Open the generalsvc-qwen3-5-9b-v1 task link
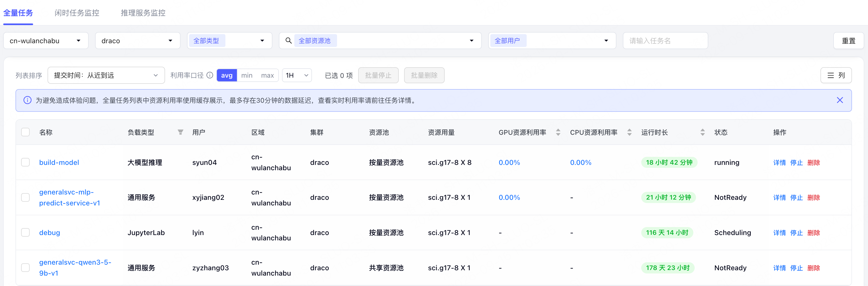868x286 pixels. 75,268
